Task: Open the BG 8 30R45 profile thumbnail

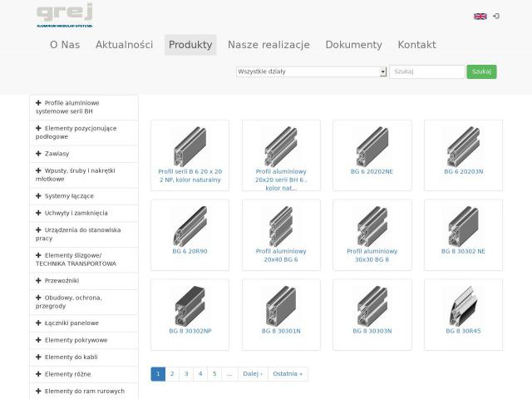Action: point(463,306)
